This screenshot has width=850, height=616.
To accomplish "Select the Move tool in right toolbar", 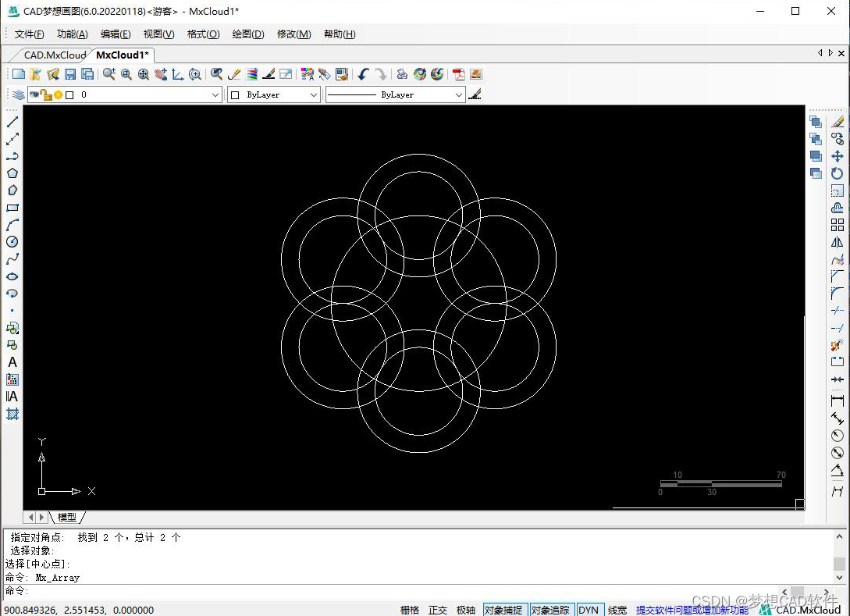I will 838,157.
